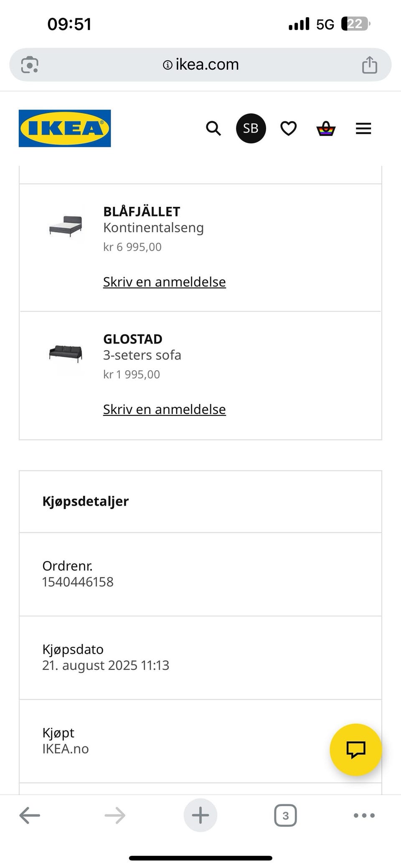This screenshot has width=401, height=868.
Task: Show all open tabs via the tabs button
Action: [285, 815]
